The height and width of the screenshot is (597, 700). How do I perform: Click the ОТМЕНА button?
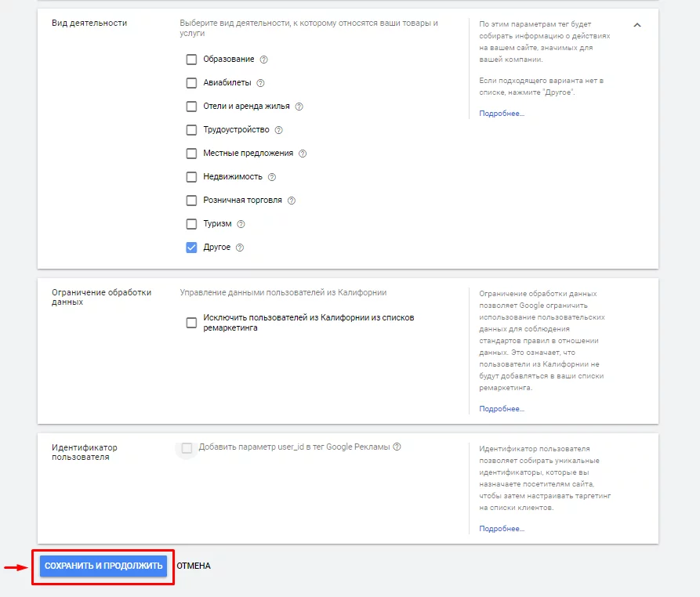tap(194, 566)
